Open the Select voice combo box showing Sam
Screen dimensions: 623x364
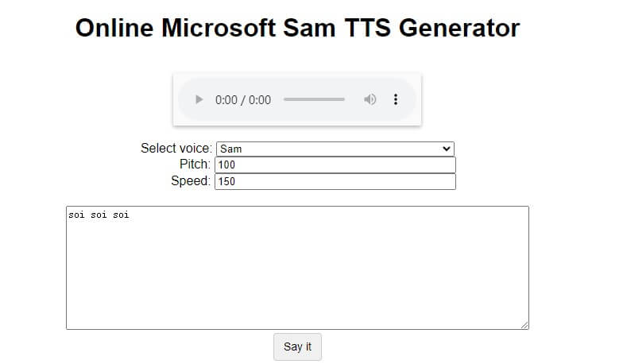(335, 149)
